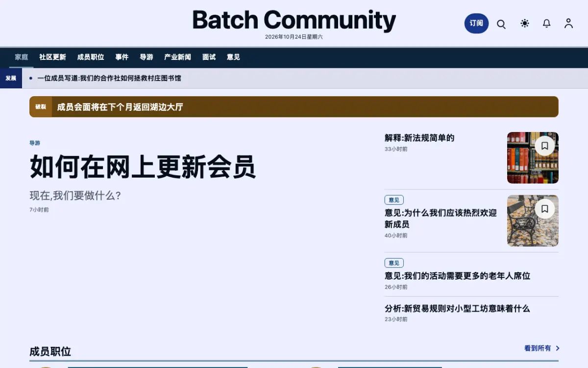The image size is (588, 368).
Task: Open the notifications bell icon
Action: (x=547, y=24)
